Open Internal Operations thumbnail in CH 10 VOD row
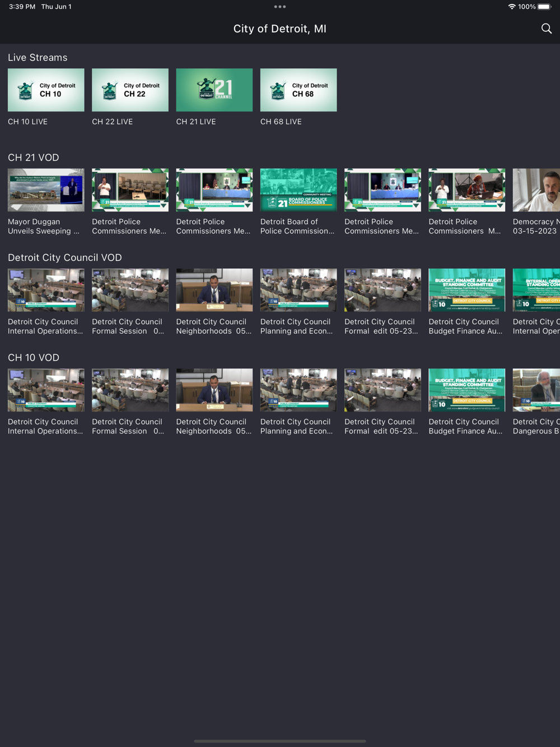The width and height of the screenshot is (560, 747). [46, 390]
